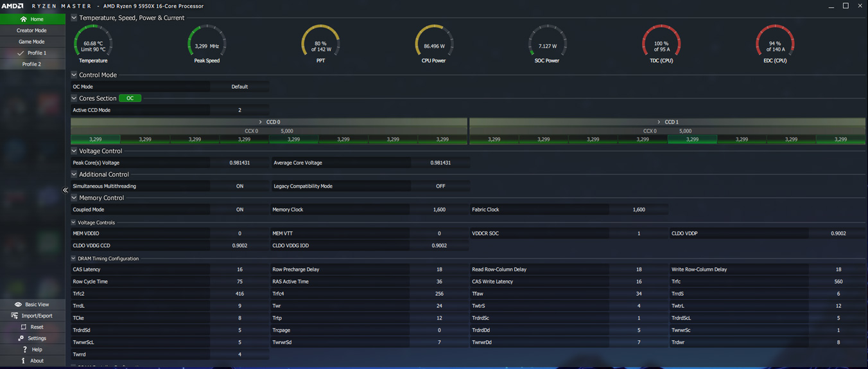Viewport: 868px width, 369px height.
Task: Select the CLDO VDDG IOD value
Action: click(439, 246)
